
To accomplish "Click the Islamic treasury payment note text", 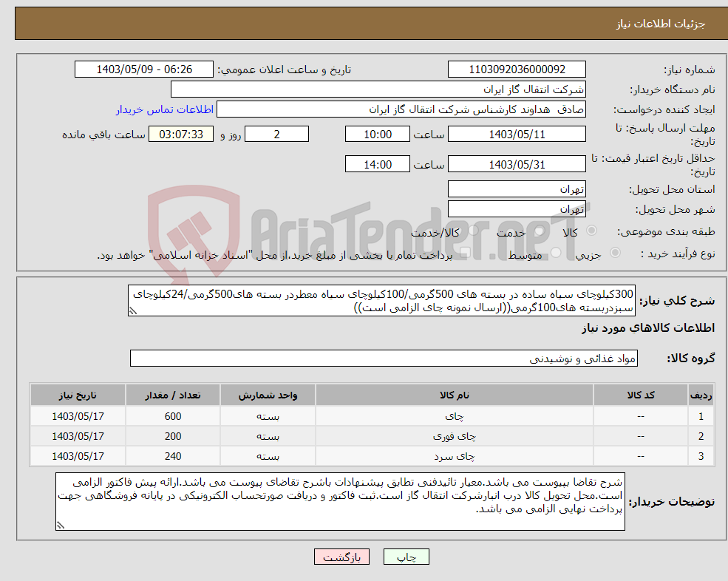I will tap(274, 256).
